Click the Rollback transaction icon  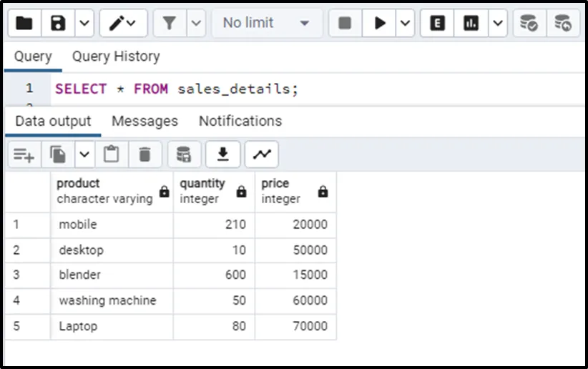[x=563, y=24]
